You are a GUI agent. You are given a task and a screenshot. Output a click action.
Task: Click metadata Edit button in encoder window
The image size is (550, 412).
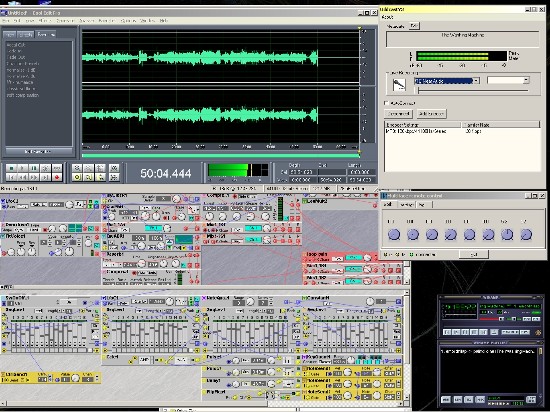point(415,26)
